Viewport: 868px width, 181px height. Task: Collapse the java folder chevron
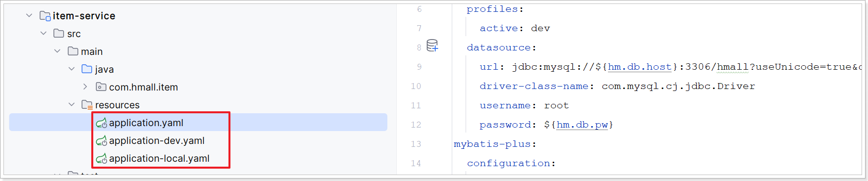[x=72, y=69]
